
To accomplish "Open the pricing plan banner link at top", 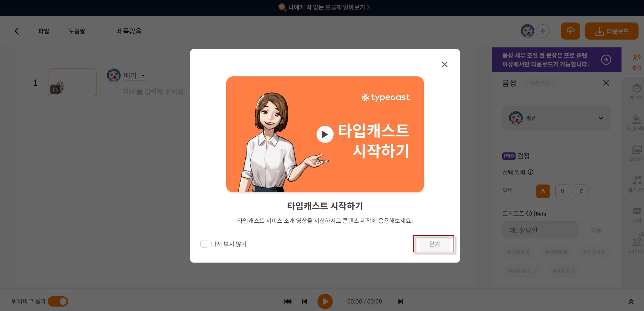I will click(x=324, y=7).
